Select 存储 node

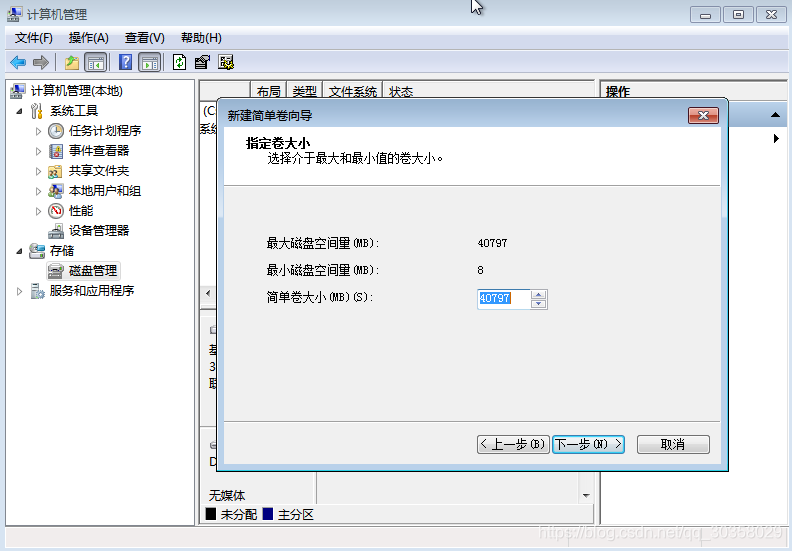(62, 251)
